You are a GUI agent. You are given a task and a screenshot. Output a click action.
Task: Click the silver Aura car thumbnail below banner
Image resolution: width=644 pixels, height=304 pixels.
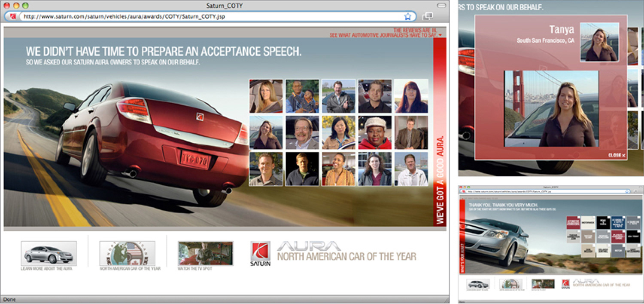click(x=49, y=253)
